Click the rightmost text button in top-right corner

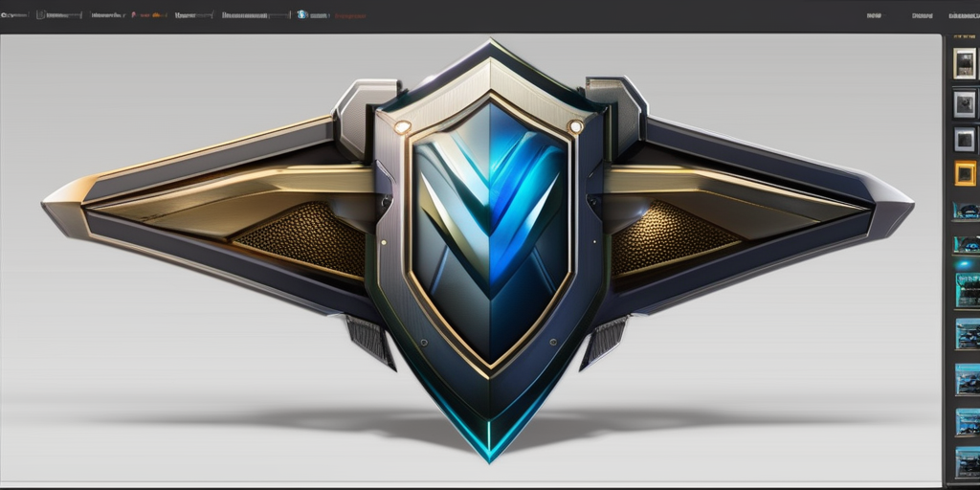pos(964,15)
